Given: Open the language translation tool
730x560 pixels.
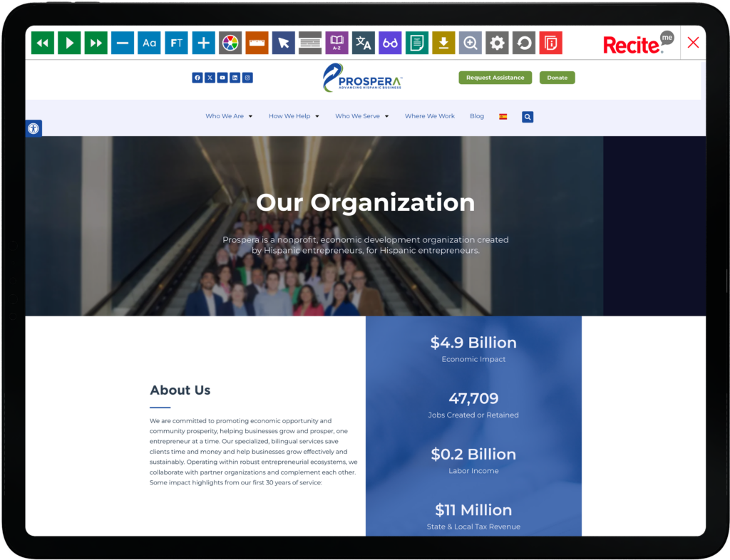Looking at the screenshot, I should point(364,43).
